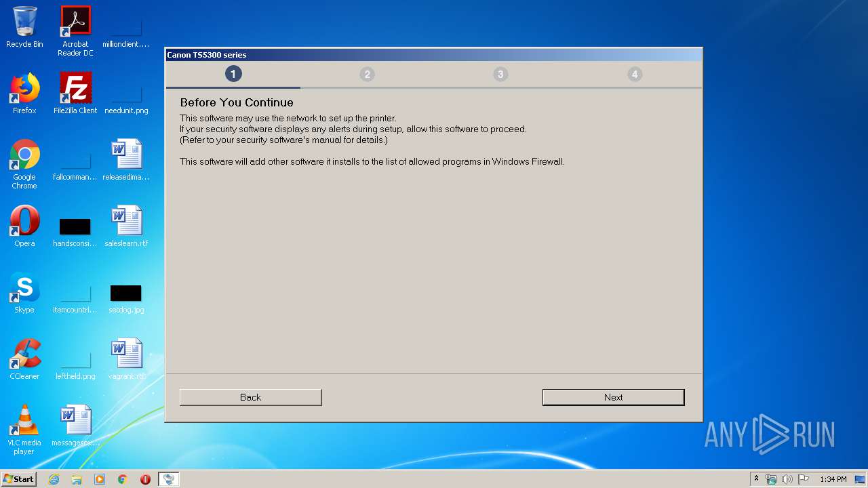
Task: Open Action Center flag icon
Action: tap(804, 479)
